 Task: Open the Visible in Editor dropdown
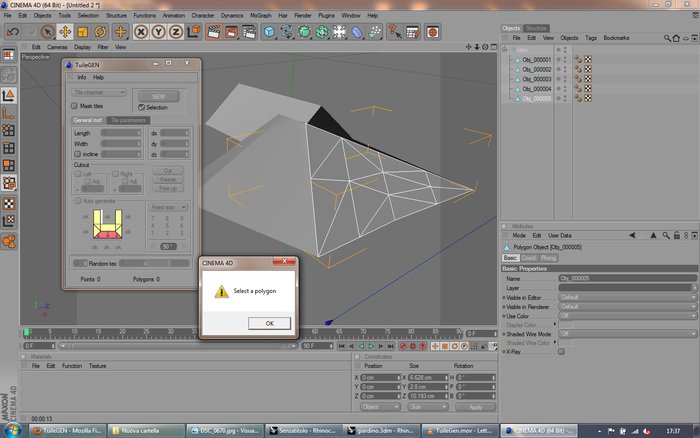[x=627, y=297]
